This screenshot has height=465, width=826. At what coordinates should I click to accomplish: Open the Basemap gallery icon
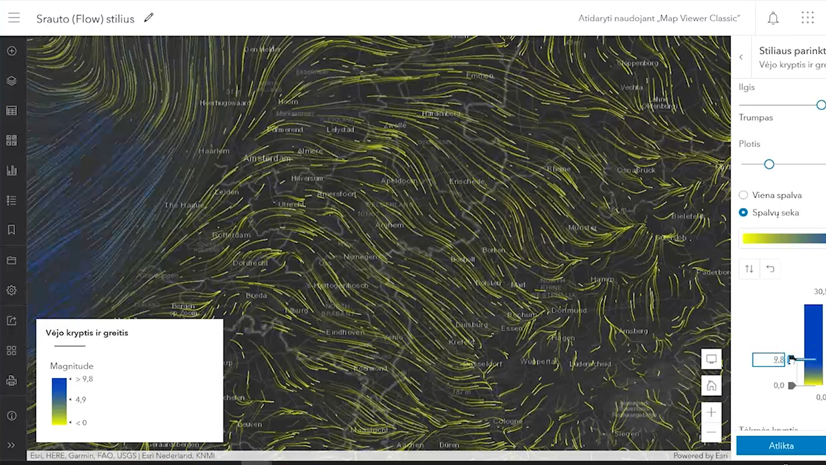[12, 141]
